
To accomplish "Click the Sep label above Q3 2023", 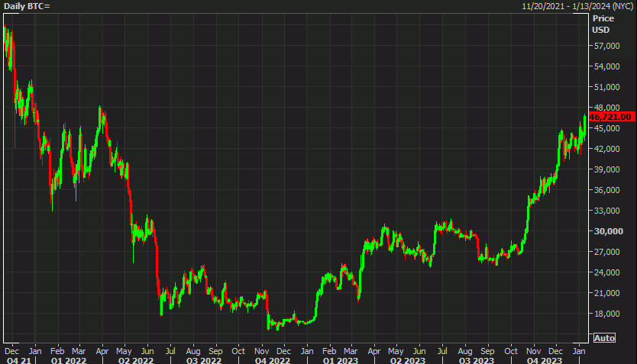I will coord(487,351).
